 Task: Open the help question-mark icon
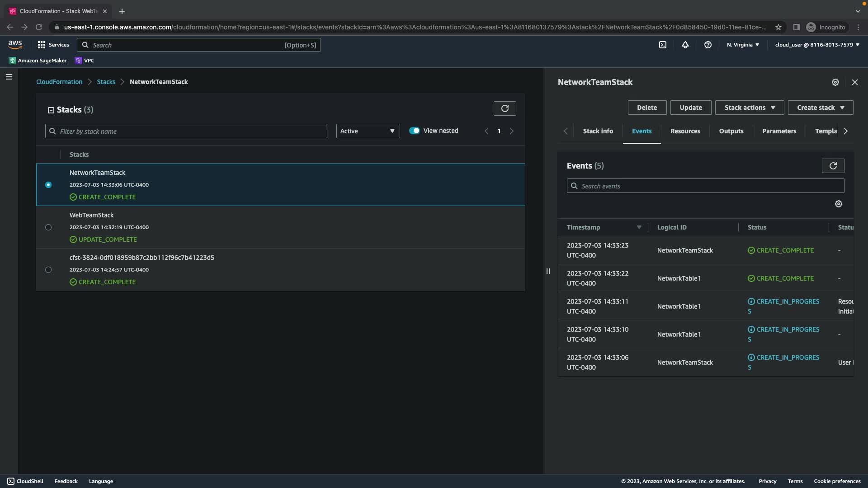pyautogui.click(x=708, y=45)
